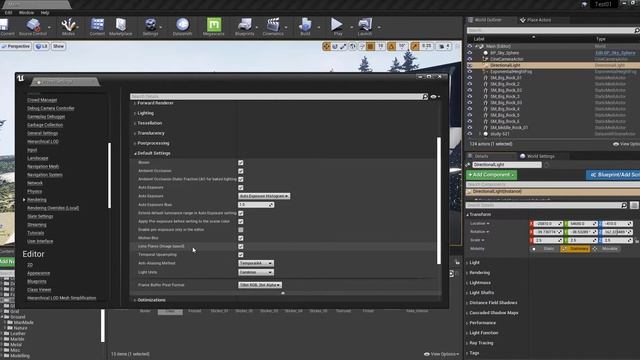Screen dimensions: 640x360
Task: Toggle the rotation snapping viewport icon
Action: 391,47
